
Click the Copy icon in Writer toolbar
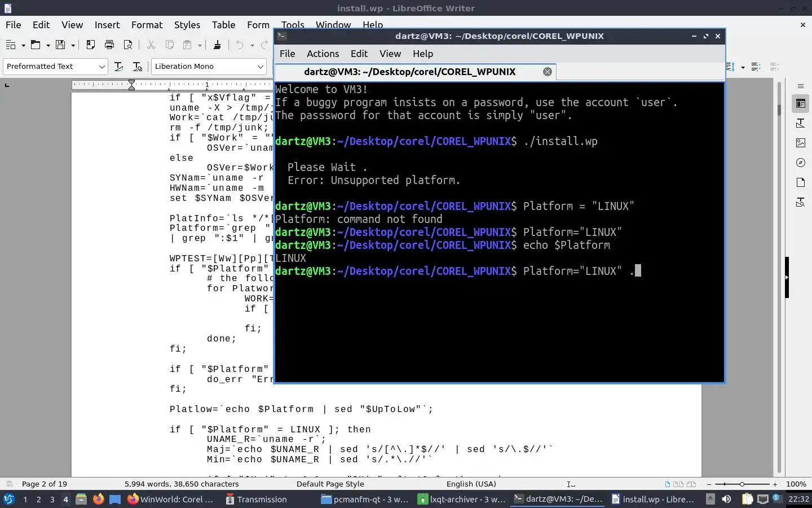(169, 45)
